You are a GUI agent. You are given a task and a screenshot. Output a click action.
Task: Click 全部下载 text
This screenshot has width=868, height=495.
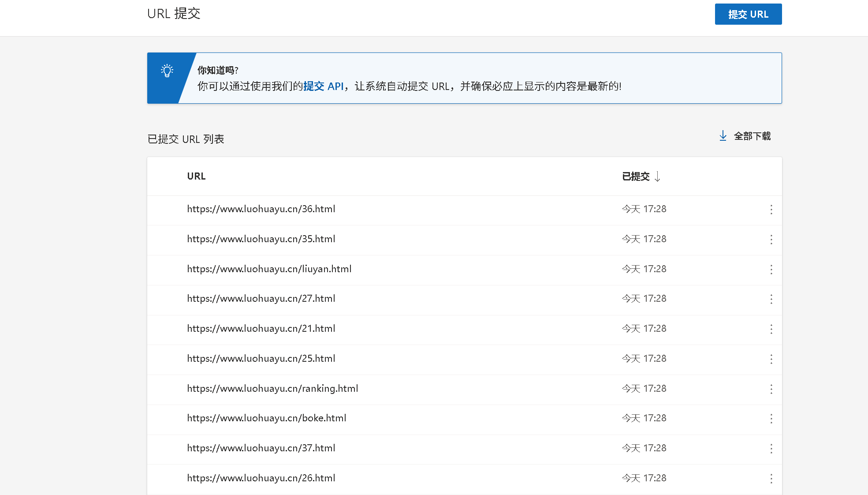(x=752, y=136)
